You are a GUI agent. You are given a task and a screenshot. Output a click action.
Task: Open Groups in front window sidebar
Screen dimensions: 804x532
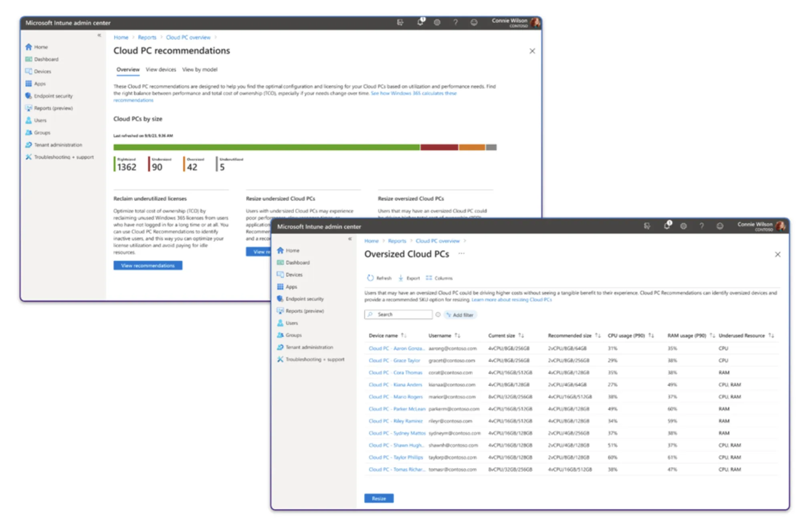pos(289,335)
